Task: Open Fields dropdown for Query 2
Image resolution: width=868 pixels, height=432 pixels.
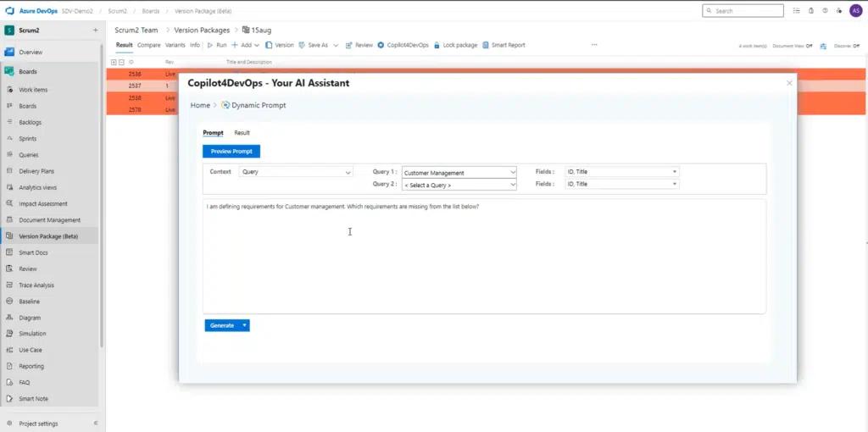Action: (621, 184)
